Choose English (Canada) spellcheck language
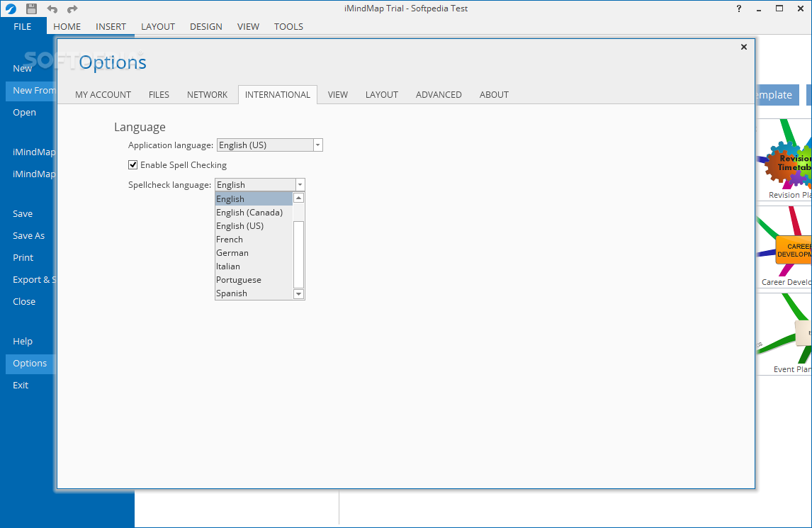This screenshot has width=812, height=528. (x=254, y=213)
